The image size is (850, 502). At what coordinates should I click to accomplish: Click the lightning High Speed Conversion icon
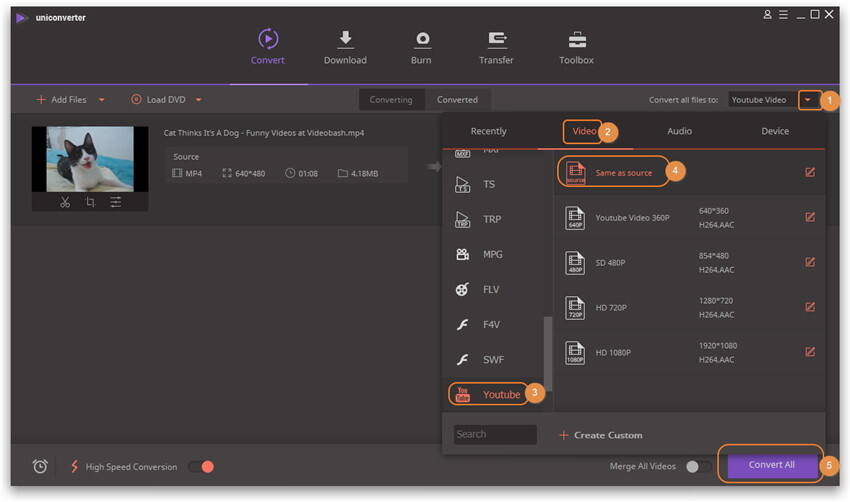point(75,466)
